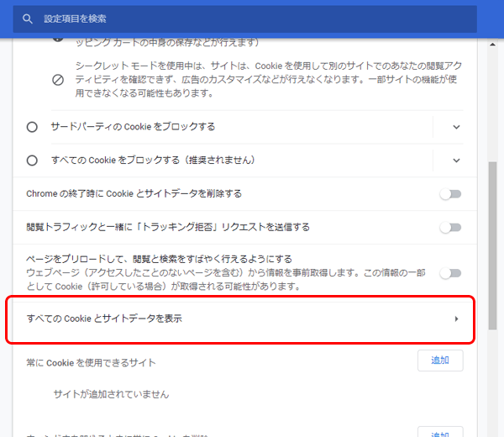Screen dimensions: 504x437
Task: Click the blocked-circle icon beside the シークレット モード text
Action: click(x=58, y=81)
